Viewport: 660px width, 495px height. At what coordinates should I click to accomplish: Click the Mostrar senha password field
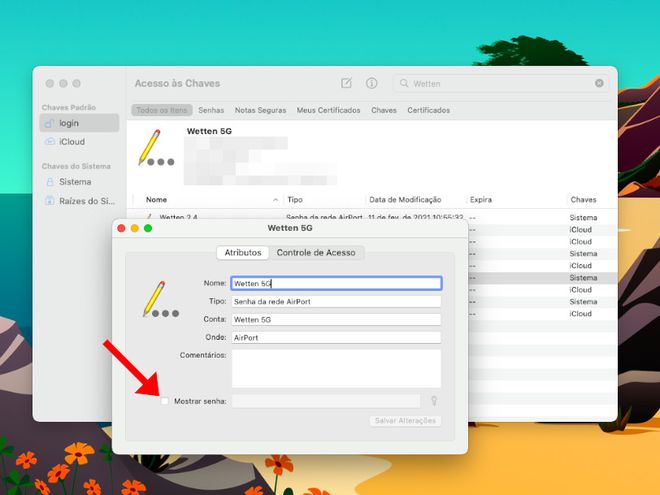pos(326,401)
